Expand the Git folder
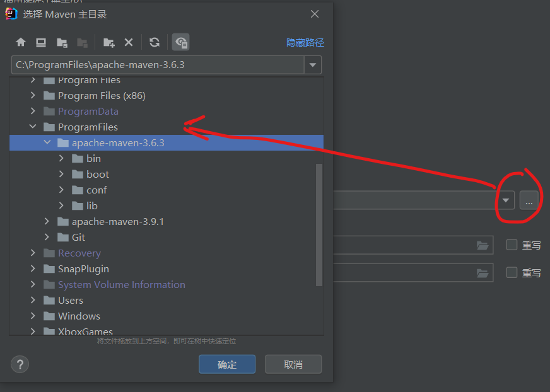Screen dimensions: 550x392 coord(47,237)
